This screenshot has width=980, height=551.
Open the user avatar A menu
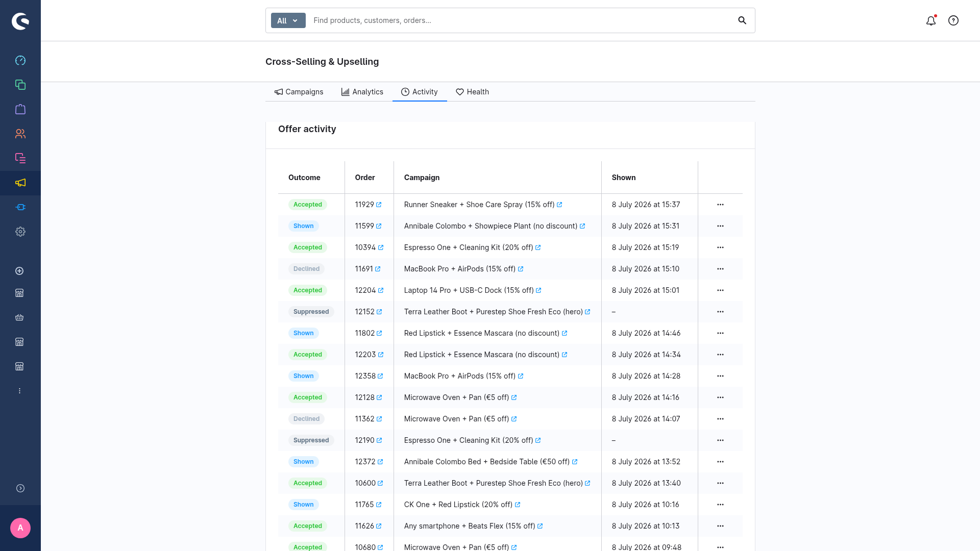pos(20,528)
